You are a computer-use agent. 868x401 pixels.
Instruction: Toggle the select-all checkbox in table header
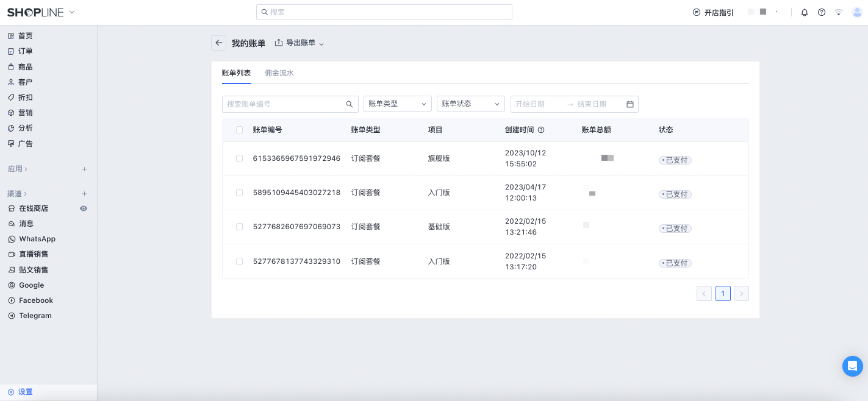click(x=239, y=130)
